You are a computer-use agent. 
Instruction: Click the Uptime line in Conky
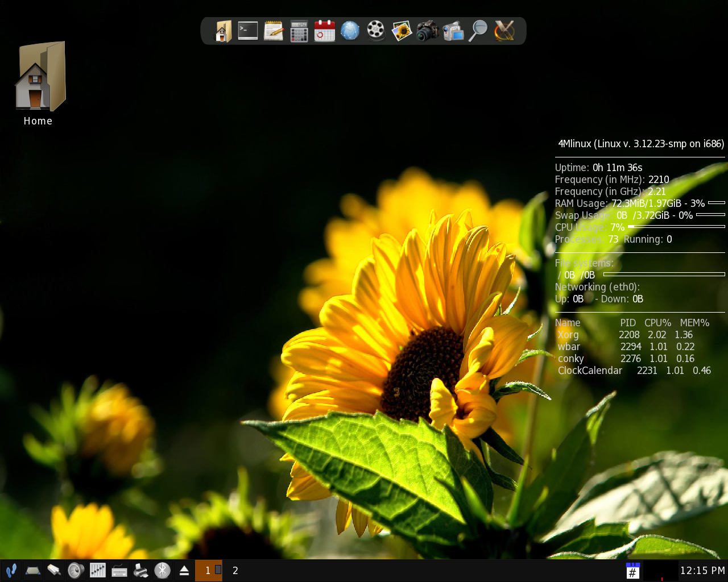pos(599,168)
